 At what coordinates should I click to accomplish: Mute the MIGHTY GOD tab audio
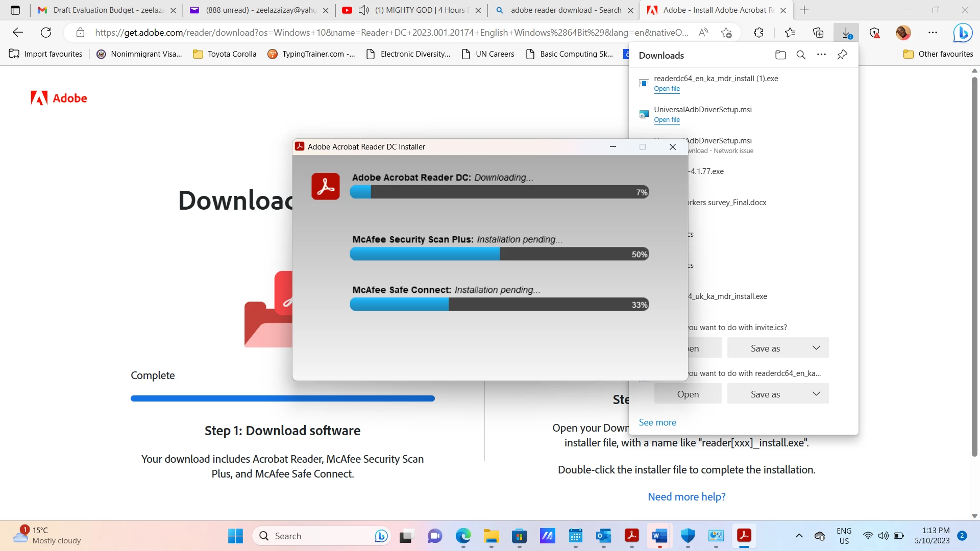(x=364, y=10)
